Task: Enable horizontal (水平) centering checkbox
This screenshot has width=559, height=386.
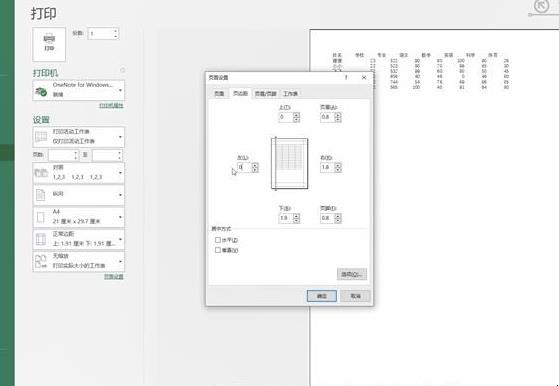Action: (218, 240)
